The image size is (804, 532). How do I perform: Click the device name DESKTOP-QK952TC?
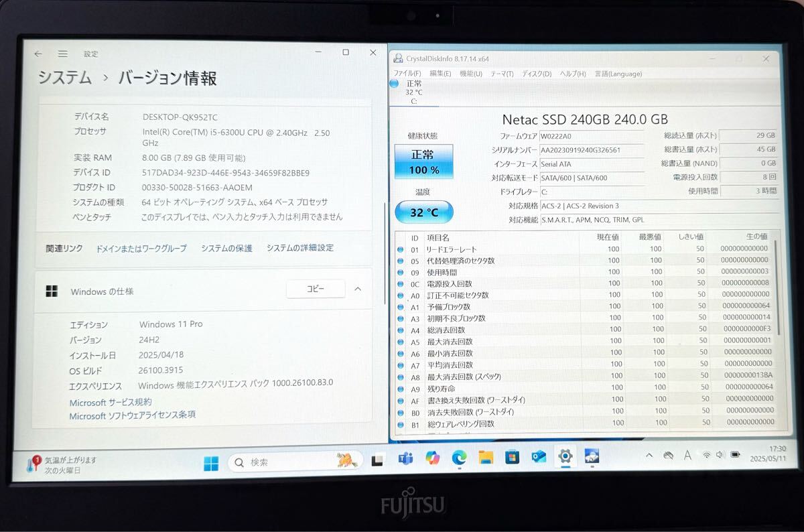180,117
